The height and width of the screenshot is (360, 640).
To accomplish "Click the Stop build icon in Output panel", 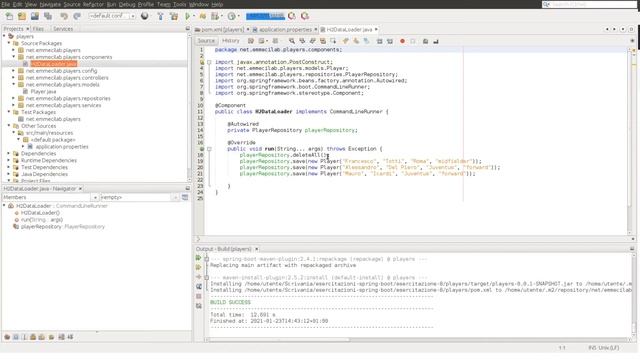I will tap(199, 296).
